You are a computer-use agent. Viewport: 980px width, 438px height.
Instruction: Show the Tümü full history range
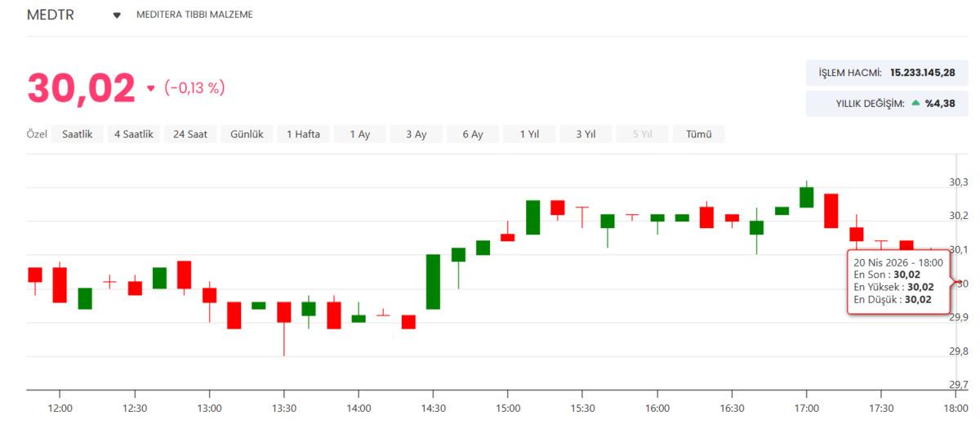coord(698,134)
